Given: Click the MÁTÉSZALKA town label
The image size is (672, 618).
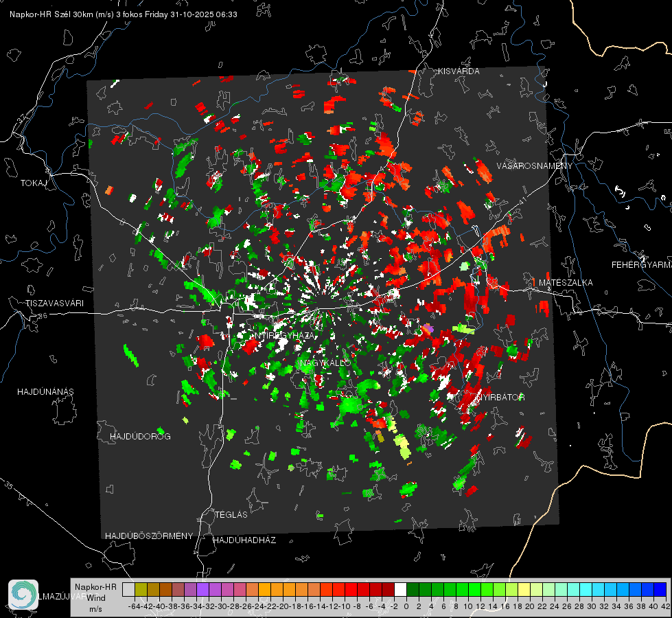Looking at the screenshot, I should click(566, 283).
